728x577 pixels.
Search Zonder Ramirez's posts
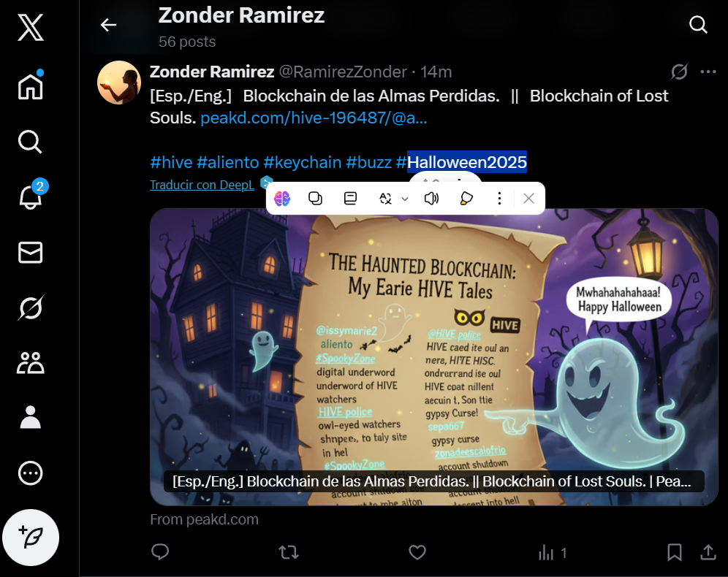pos(698,24)
